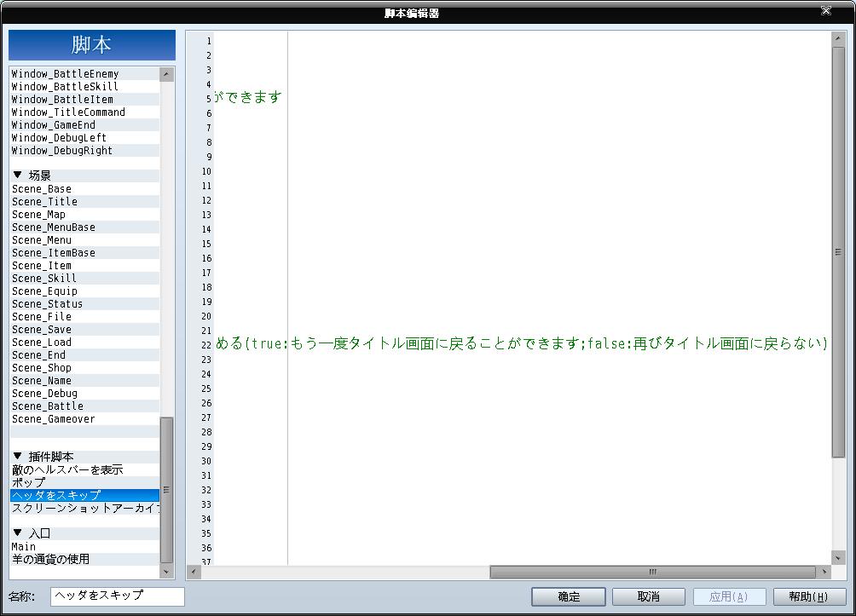Screen dimensions: 856x616
Task: Click script list scroll-down arrow
Action: pyautogui.click(x=167, y=572)
